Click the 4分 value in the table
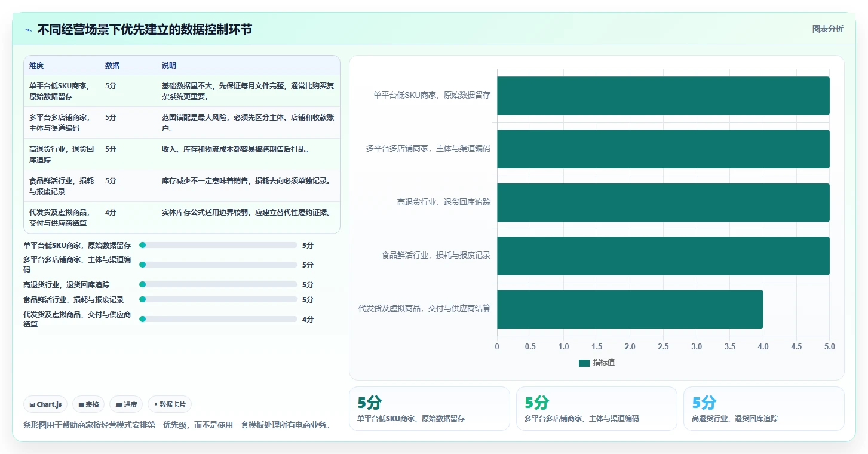Image resolution: width=868 pixels, height=454 pixels. (111, 212)
